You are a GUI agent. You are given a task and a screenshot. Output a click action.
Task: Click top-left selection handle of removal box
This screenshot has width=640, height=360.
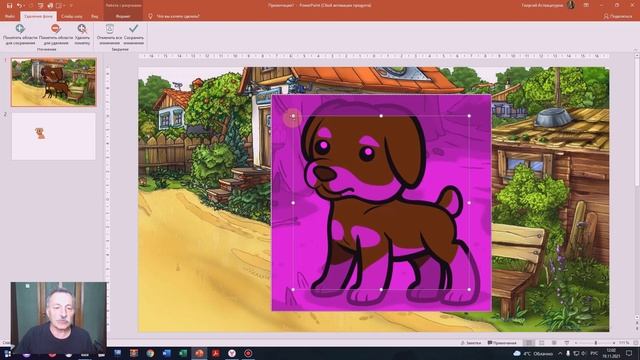pos(293,116)
